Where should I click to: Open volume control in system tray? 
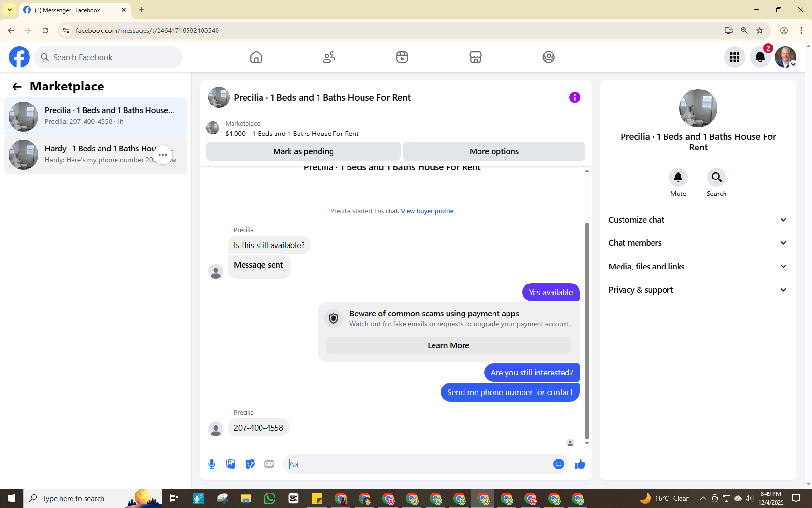click(749, 498)
